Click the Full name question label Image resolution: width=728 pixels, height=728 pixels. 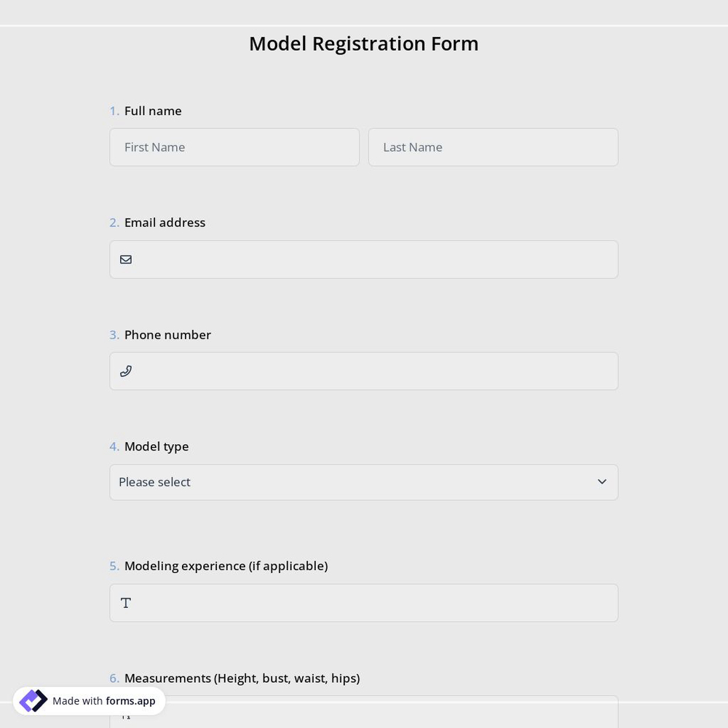(153, 111)
